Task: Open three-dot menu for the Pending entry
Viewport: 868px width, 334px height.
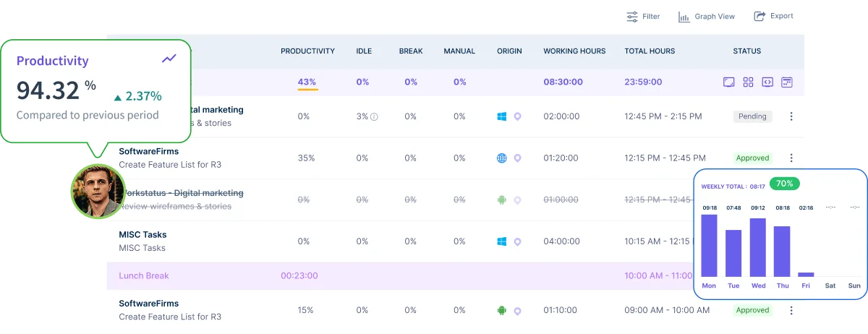Action: [x=791, y=116]
